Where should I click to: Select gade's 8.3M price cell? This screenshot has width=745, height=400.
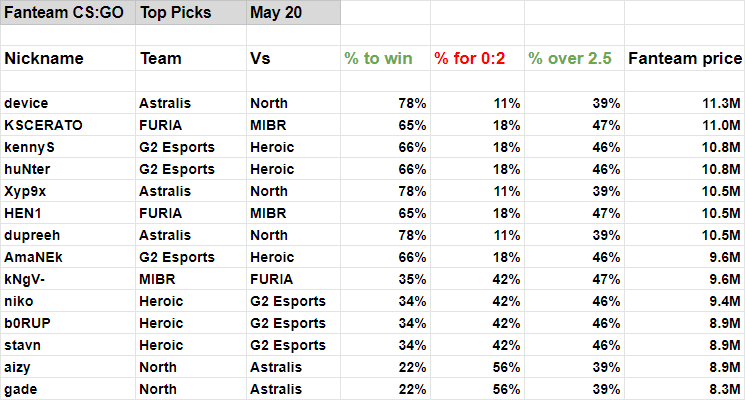[x=685, y=389]
